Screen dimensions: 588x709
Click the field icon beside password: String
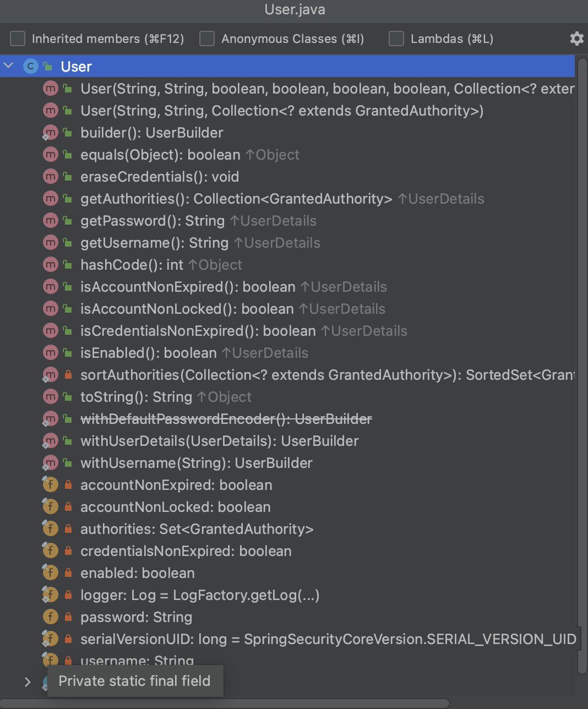pos(50,617)
